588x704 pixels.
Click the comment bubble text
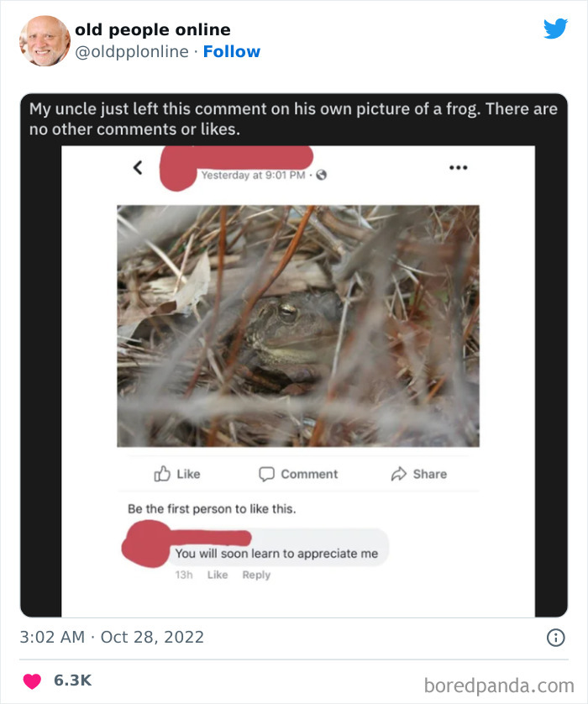click(276, 553)
